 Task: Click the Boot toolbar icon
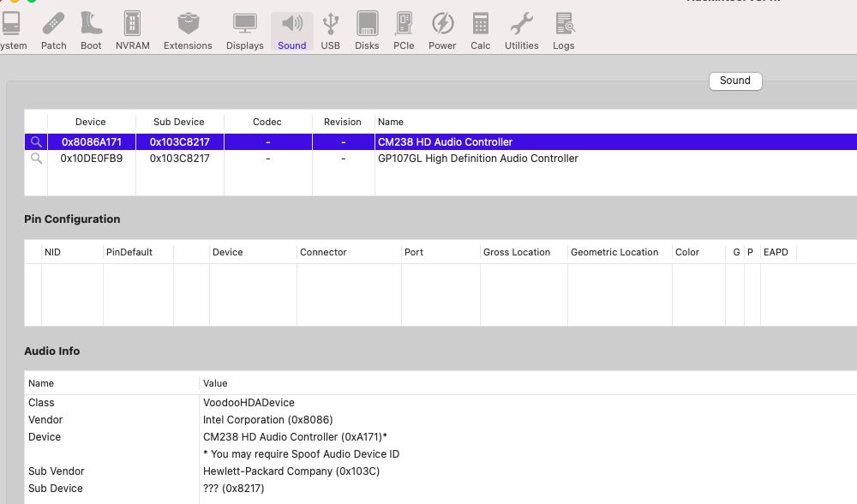coord(91,26)
